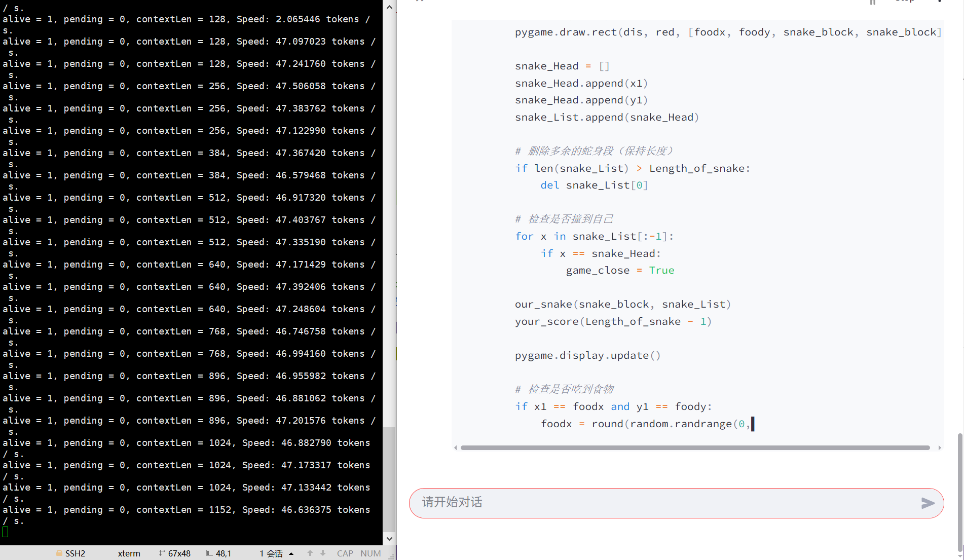The height and width of the screenshot is (560, 964).
Task: Click the terminal window resize grip
Action: pyautogui.click(x=391, y=556)
